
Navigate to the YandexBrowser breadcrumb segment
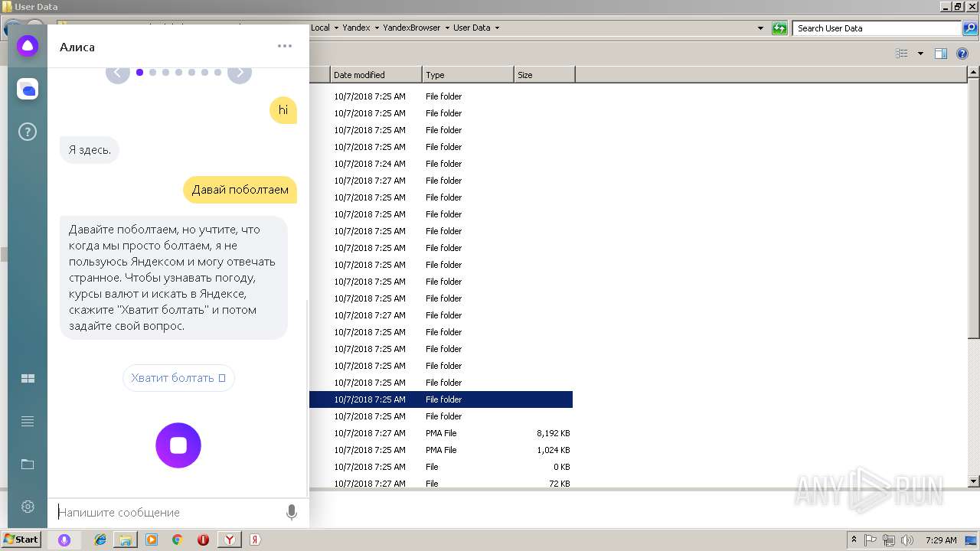pos(412,28)
